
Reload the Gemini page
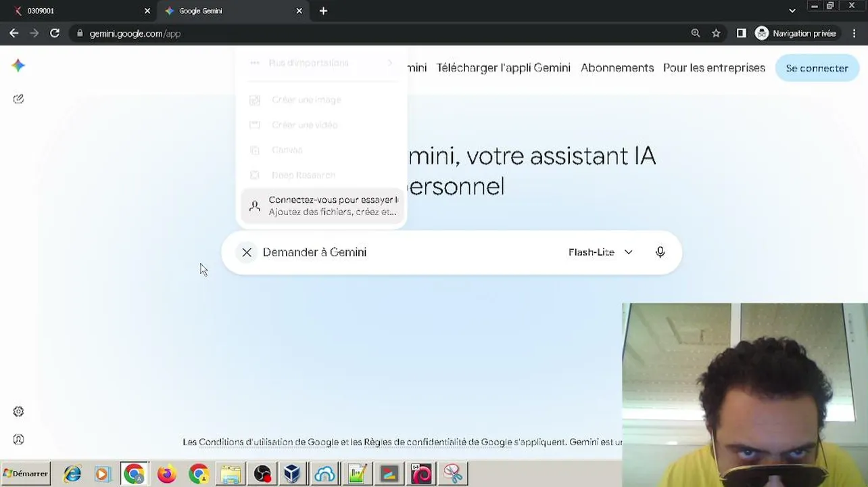click(x=55, y=33)
